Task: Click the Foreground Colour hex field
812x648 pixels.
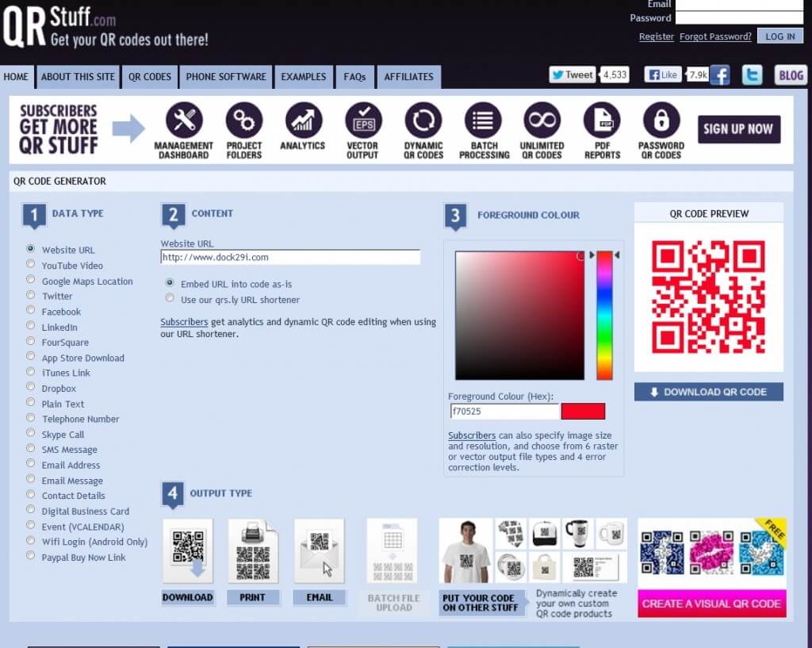Action: point(505,412)
